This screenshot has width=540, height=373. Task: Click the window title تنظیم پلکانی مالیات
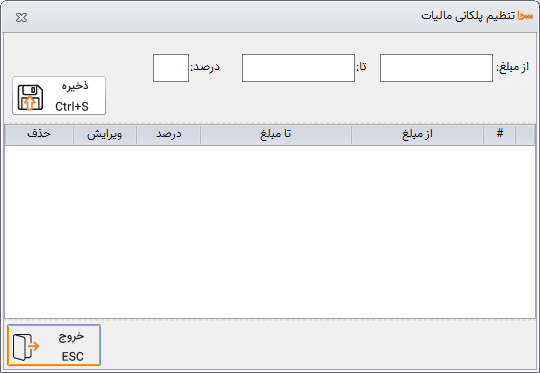point(468,16)
